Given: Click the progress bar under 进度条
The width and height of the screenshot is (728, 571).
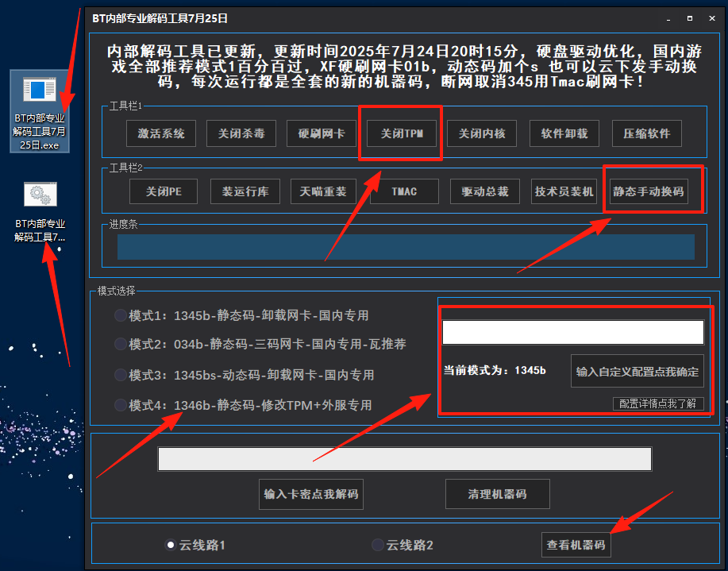Looking at the screenshot, I should [405, 247].
